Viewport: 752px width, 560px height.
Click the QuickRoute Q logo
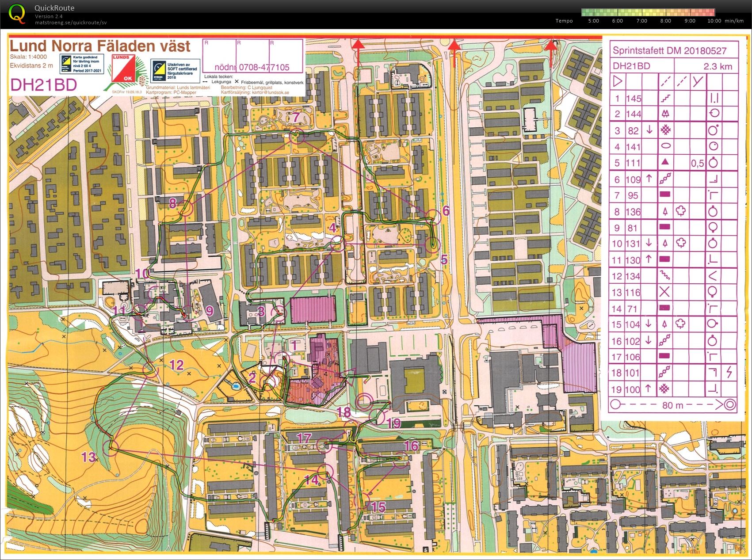pos(17,13)
